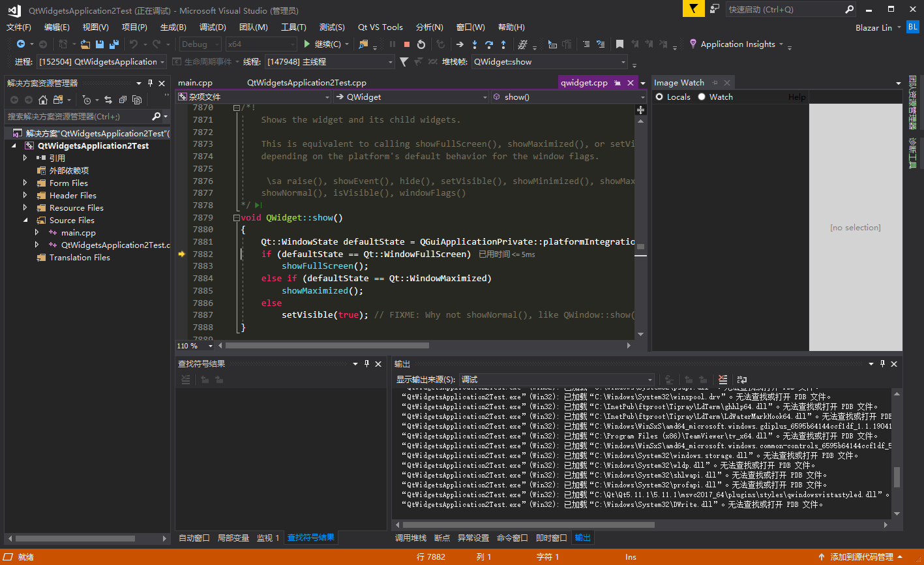Click the thread filter funnel icon
Image resolution: width=924 pixels, height=565 pixels.
(x=404, y=62)
